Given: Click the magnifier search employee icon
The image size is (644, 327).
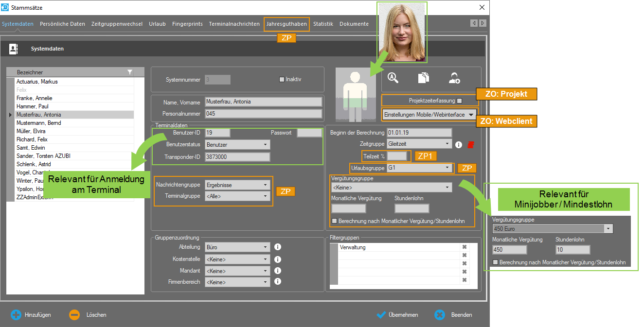Looking at the screenshot, I should pyautogui.click(x=393, y=78).
